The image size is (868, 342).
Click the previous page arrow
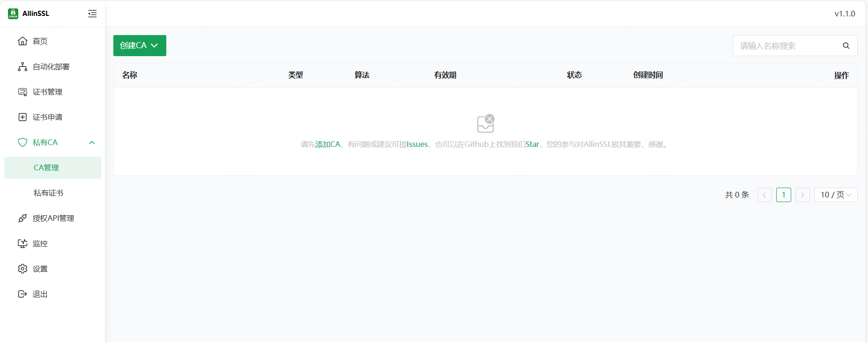764,195
